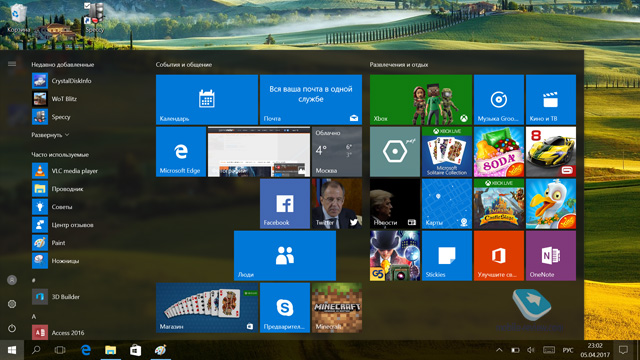Launch the Skype preview tile
Viewport: 640px width, 360px height.
[285, 308]
